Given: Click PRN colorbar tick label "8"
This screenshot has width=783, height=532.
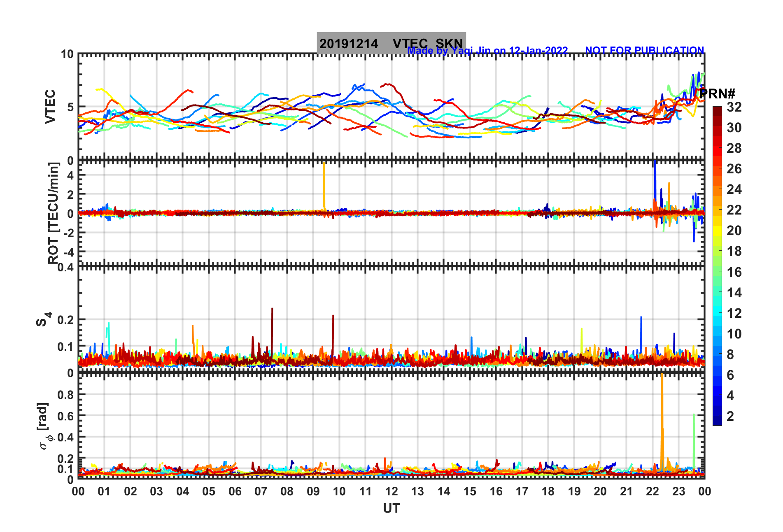Looking at the screenshot, I should [x=730, y=355].
